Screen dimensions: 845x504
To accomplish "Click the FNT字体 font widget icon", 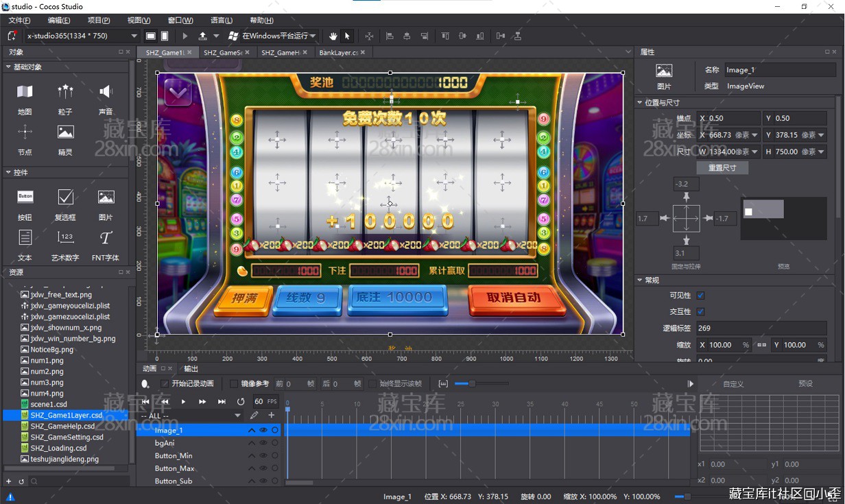I will pos(106,238).
